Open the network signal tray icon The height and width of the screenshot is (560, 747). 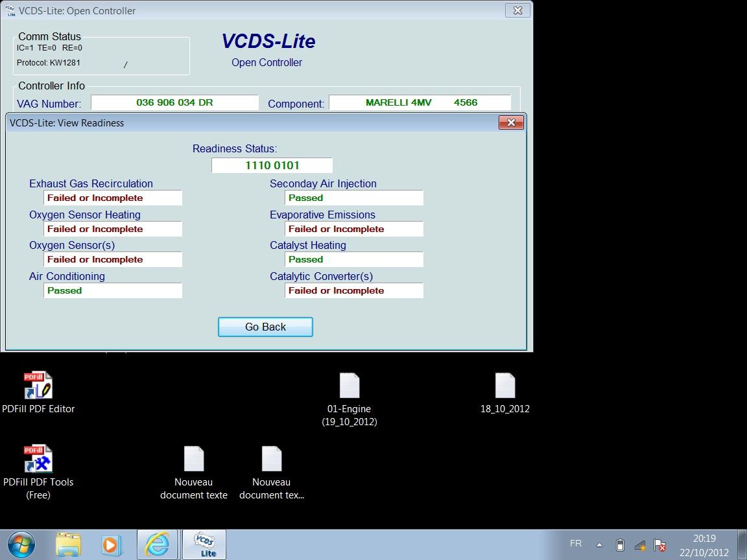(640, 544)
